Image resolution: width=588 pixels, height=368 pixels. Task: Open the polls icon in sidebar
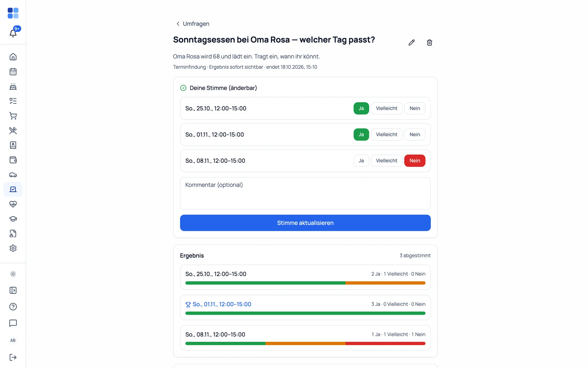pyautogui.click(x=13, y=189)
